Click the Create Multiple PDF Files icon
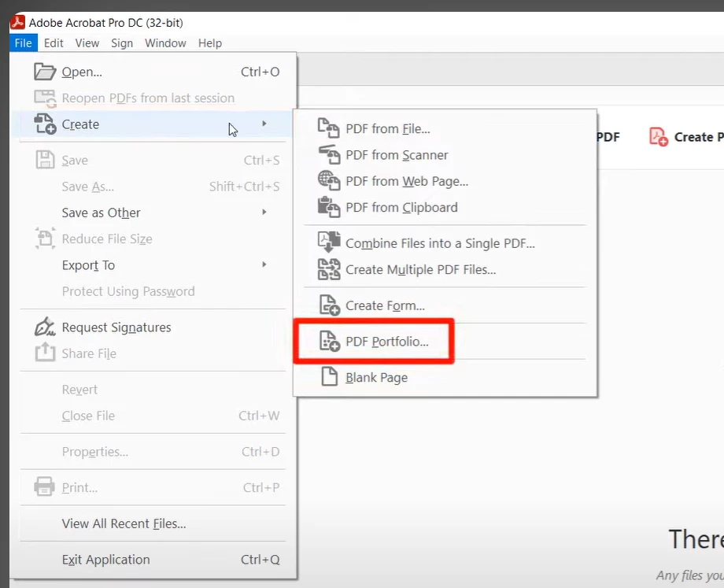This screenshot has height=588, width=724. (x=329, y=269)
